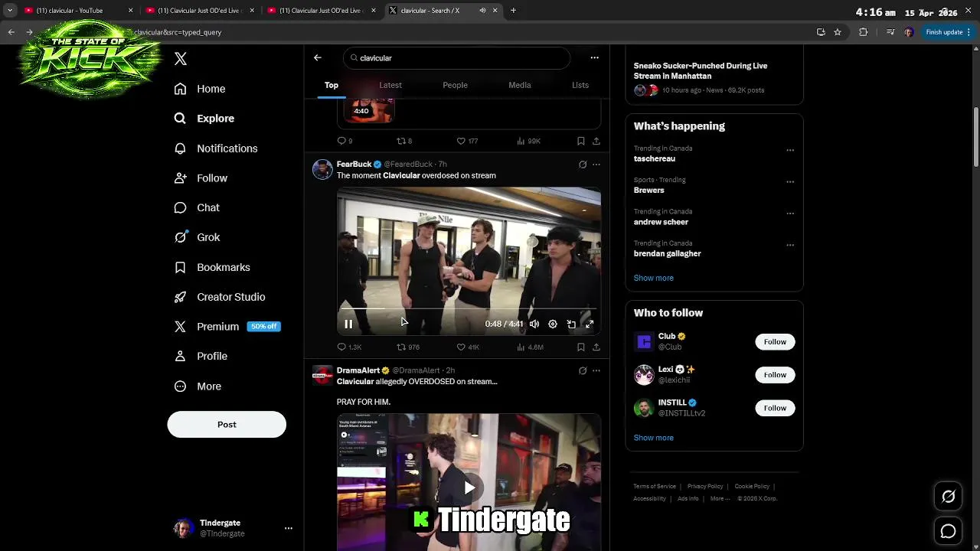Open the Follow sidebar item
980x551 pixels.
point(201,178)
